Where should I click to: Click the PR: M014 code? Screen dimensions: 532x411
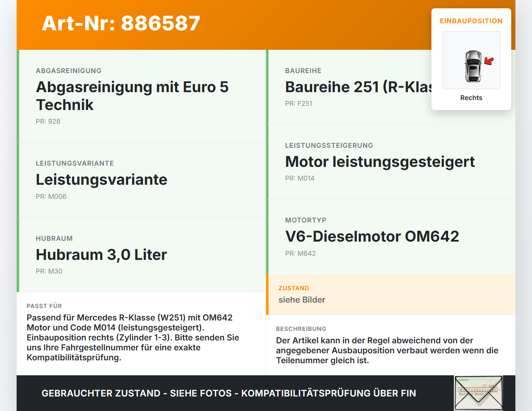pyautogui.click(x=300, y=178)
